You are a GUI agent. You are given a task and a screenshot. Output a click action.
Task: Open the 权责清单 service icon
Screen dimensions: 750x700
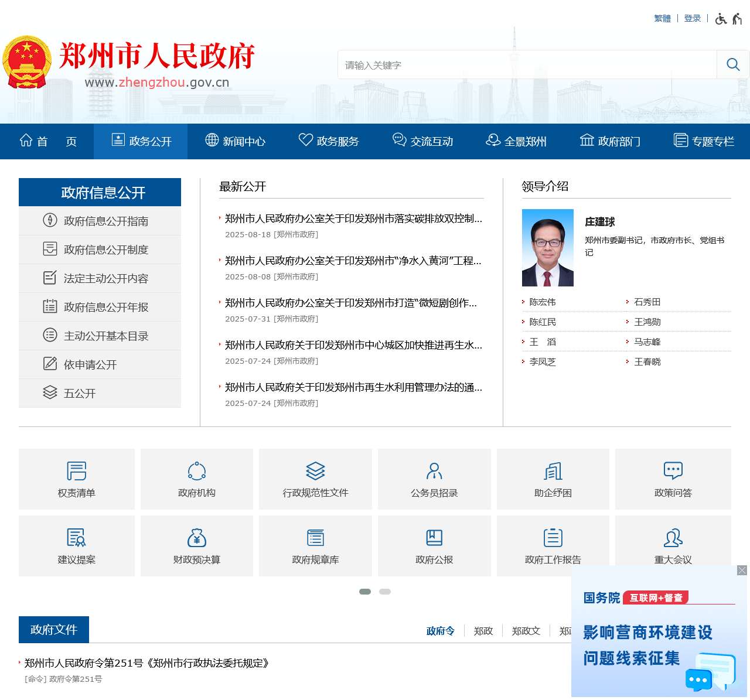coord(76,470)
